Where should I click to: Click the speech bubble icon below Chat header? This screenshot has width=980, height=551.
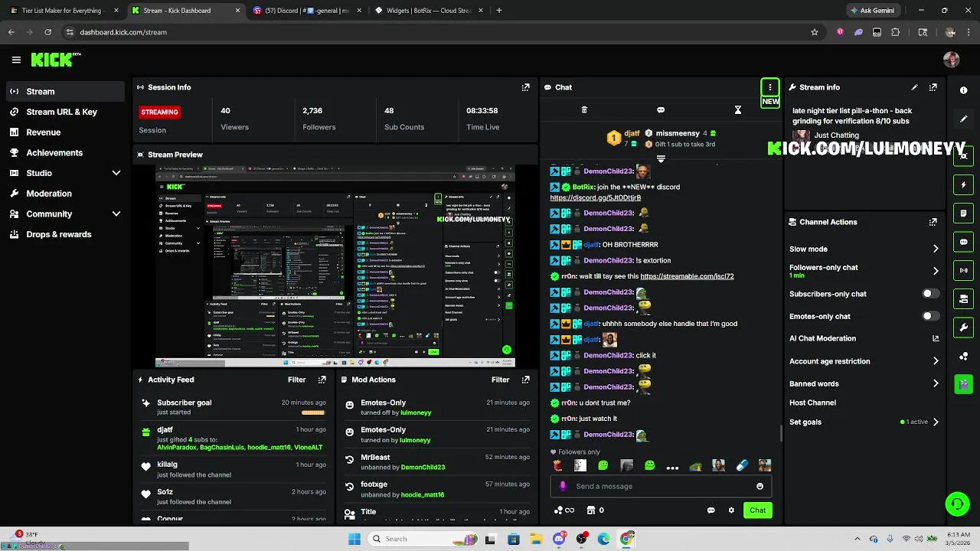click(661, 110)
